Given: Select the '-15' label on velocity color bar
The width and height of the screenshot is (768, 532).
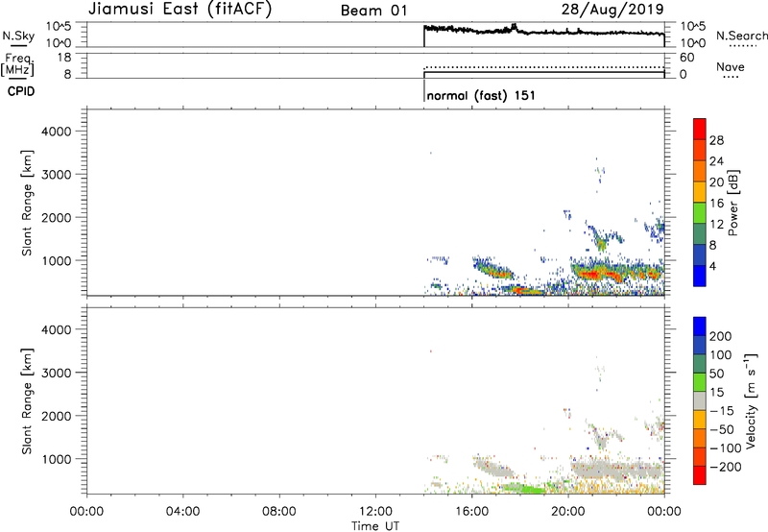Looking at the screenshot, I should 722,411.
